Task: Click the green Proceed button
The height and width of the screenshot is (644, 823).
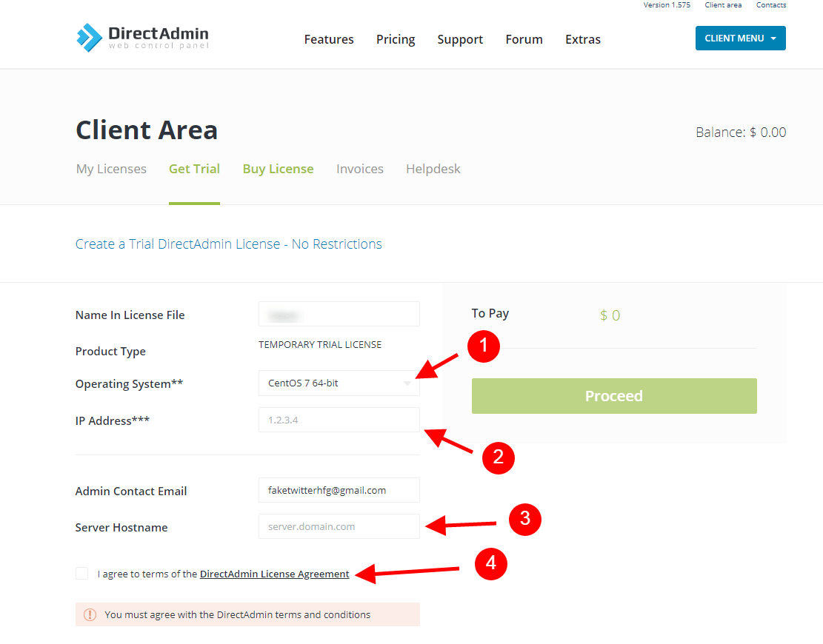Action: click(614, 396)
